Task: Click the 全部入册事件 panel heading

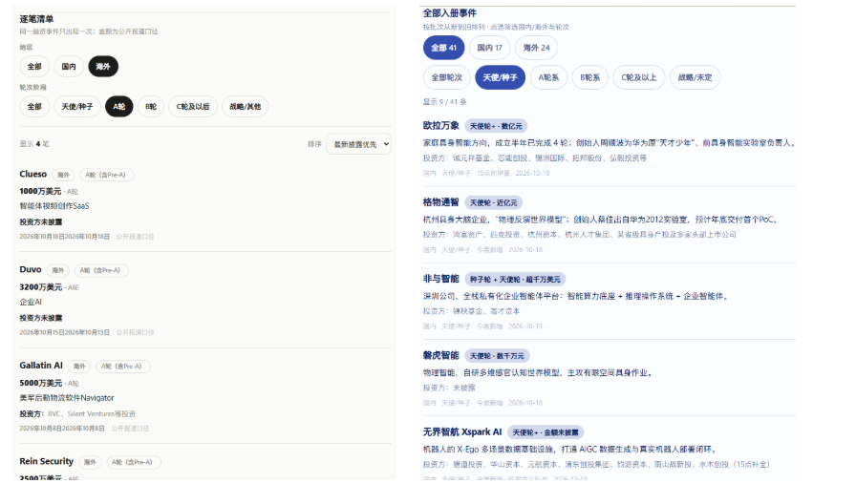Action: (x=449, y=13)
